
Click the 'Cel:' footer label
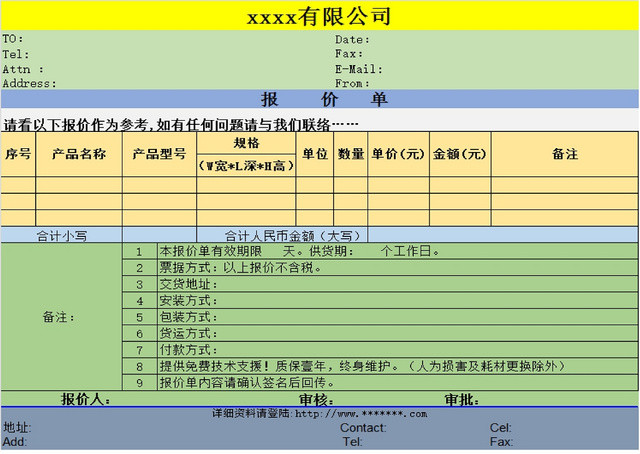[500, 427]
